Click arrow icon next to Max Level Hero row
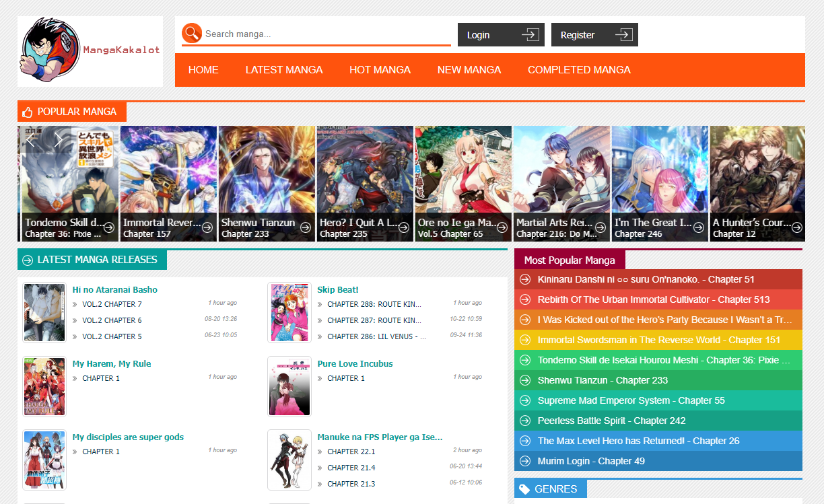This screenshot has height=504, width=824. [526, 441]
